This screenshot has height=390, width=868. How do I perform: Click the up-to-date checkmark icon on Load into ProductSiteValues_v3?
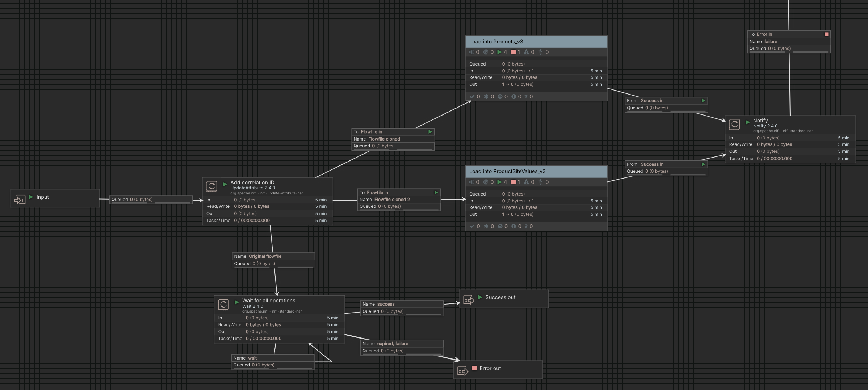click(472, 226)
